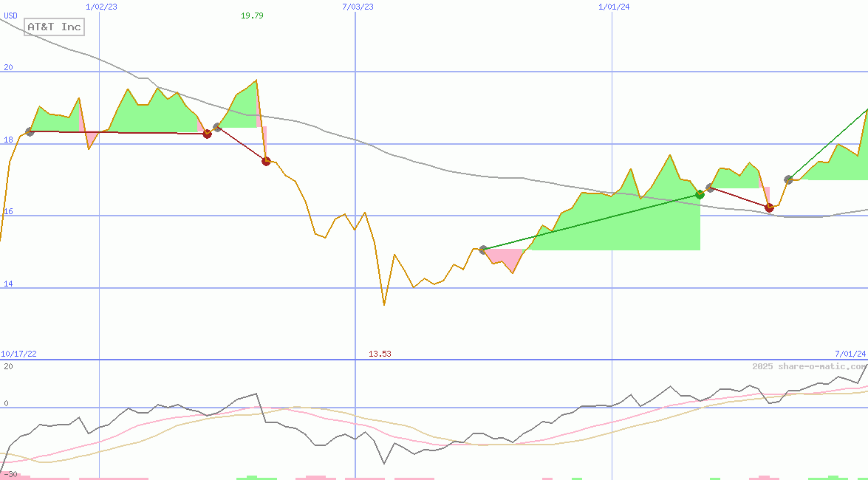Click the 7/03/23 date label
The height and width of the screenshot is (480, 868).
(x=358, y=7)
